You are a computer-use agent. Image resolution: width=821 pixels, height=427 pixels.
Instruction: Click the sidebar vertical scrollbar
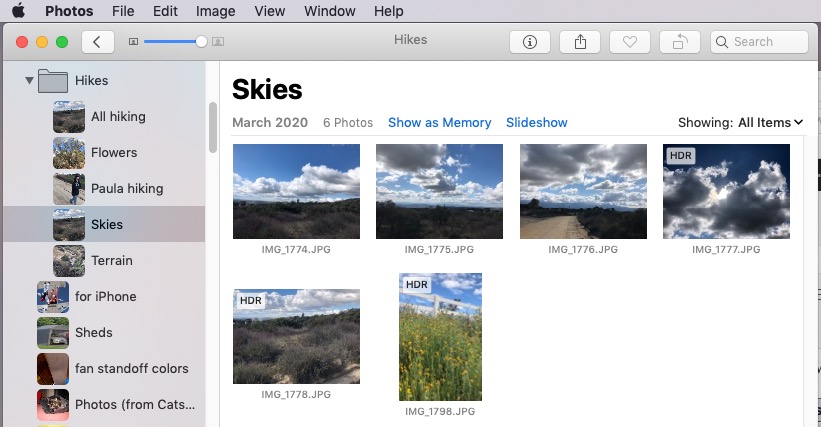click(x=213, y=128)
